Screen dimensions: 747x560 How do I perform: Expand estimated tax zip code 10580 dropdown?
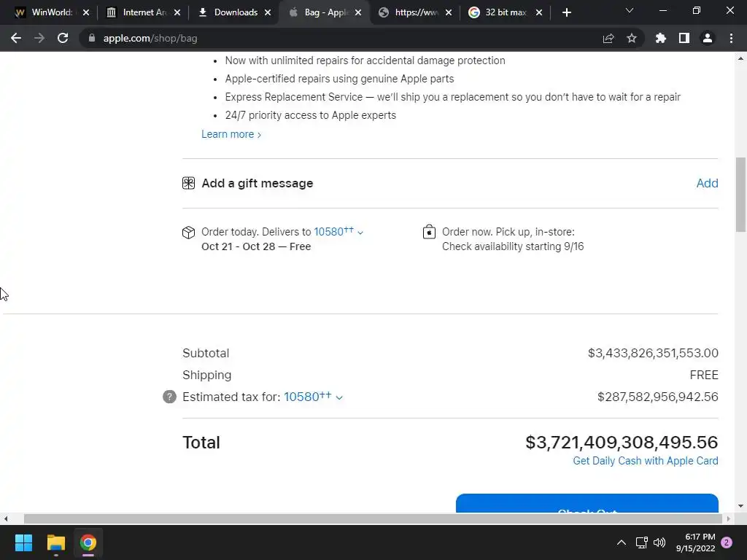coord(313,397)
